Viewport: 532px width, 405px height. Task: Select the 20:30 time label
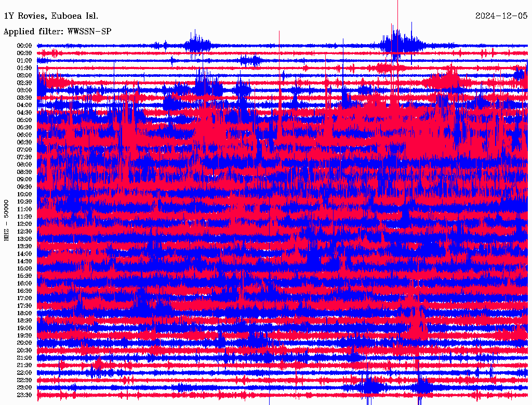click(x=24, y=350)
